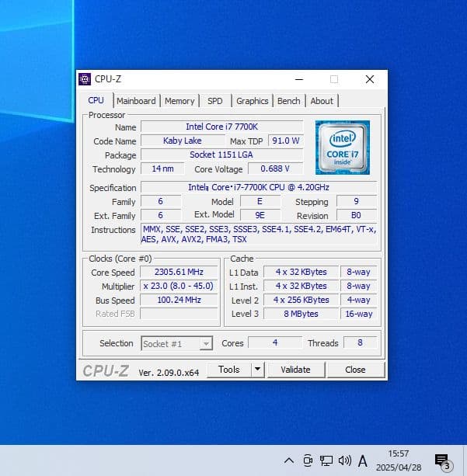Open the Socket #1 selection dropdown
The width and height of the screenshot is (467, 476).
tap(176, 344)
